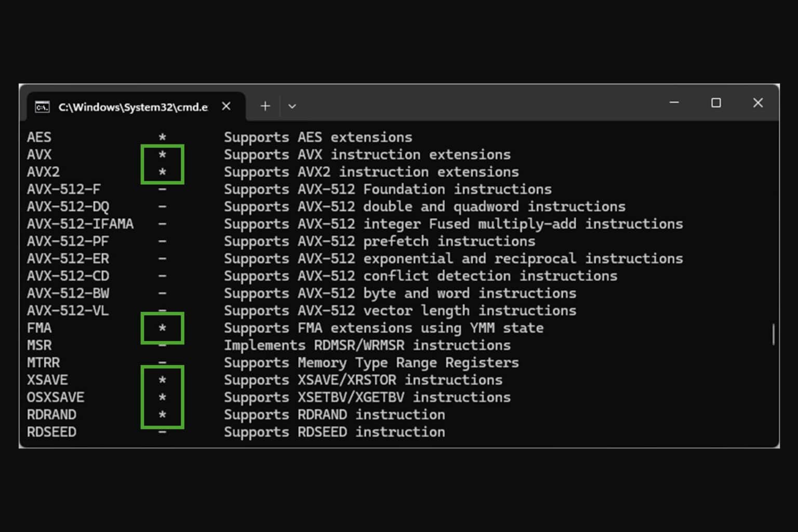The width and height of the screenshot is (798, 532).
Task: Click the terminal vertical scrollbar thumb
Action: pos(774,334)
